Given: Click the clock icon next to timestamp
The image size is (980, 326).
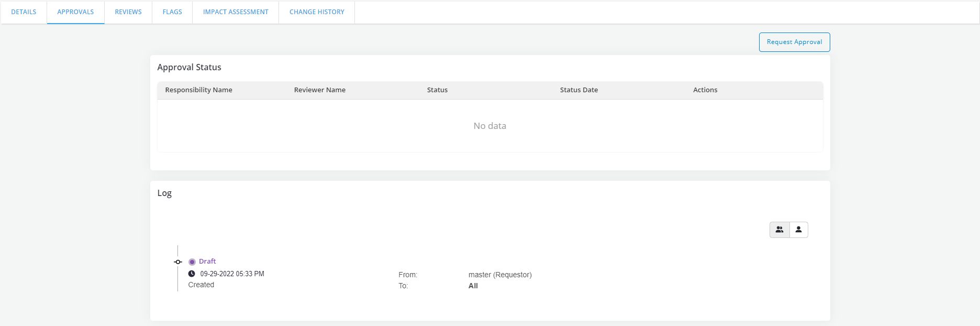Looking at the screenshot, I should pyautogui.click(x=192, y=274).
